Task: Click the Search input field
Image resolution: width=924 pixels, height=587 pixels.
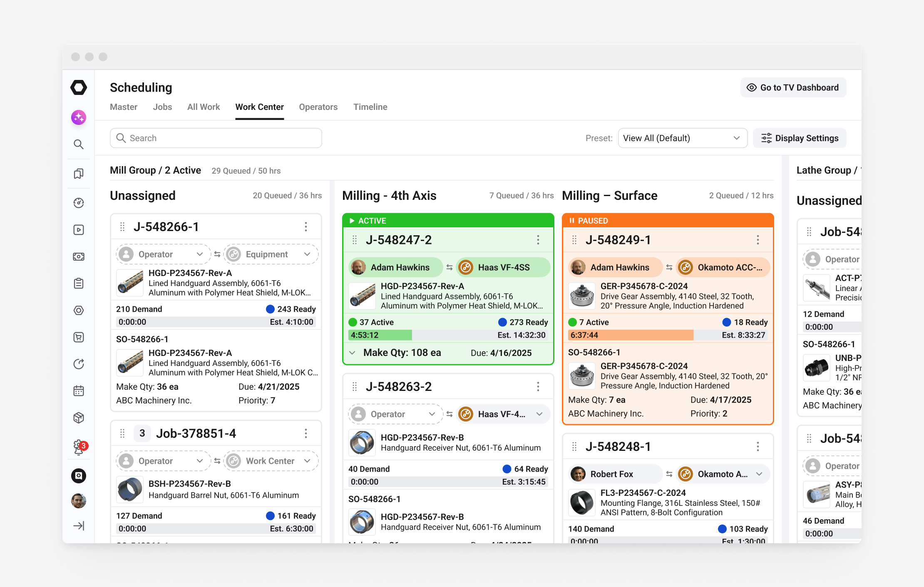Action: tap(216, 138)
